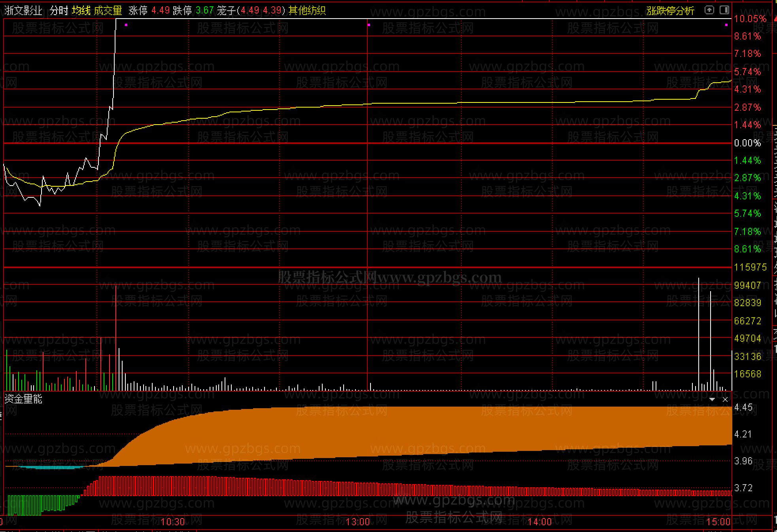Click the 3.72 indicator axis value
Viewport: 777px width, 532px height.
pos(743,488)
